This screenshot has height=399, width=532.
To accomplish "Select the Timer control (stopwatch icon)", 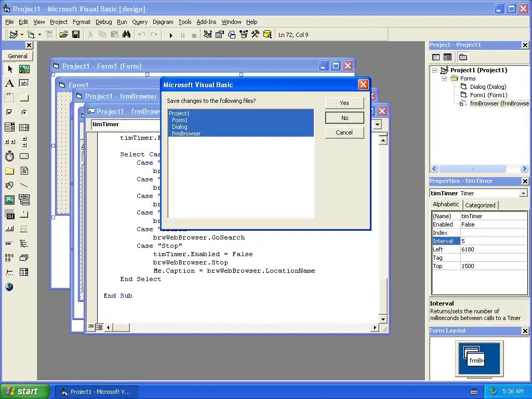I will pos(10,156).
